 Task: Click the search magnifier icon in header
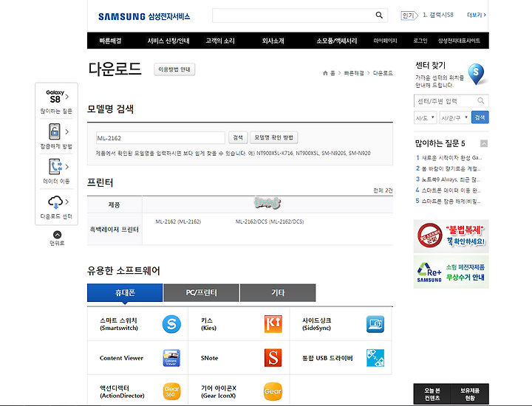(379, 16)
